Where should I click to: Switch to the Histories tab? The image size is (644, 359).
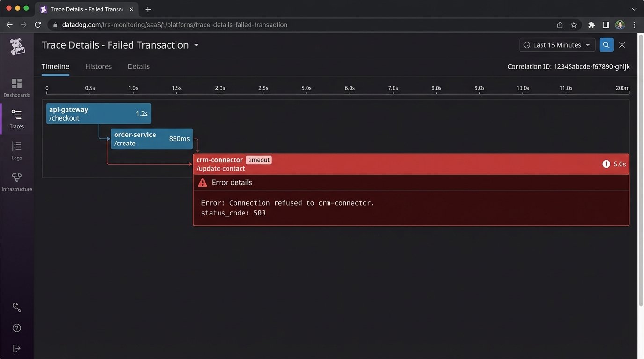98,66
